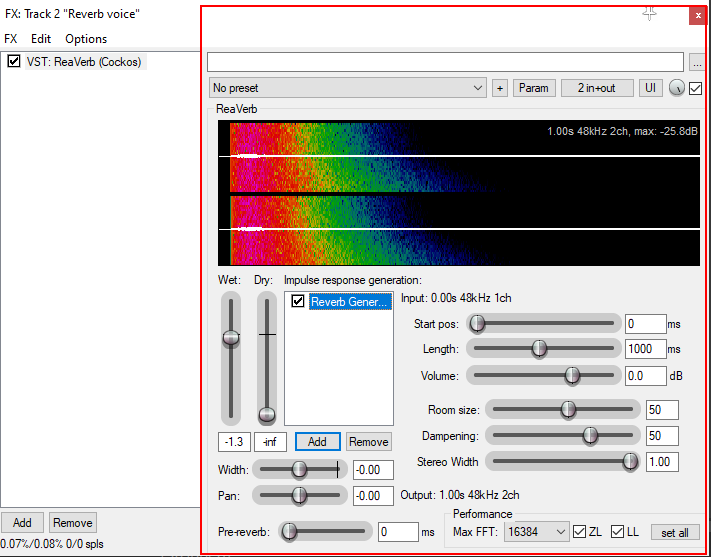Toggle the Reverb Generator checkbox
Screen dimensions: 711x557
point(298,301)
